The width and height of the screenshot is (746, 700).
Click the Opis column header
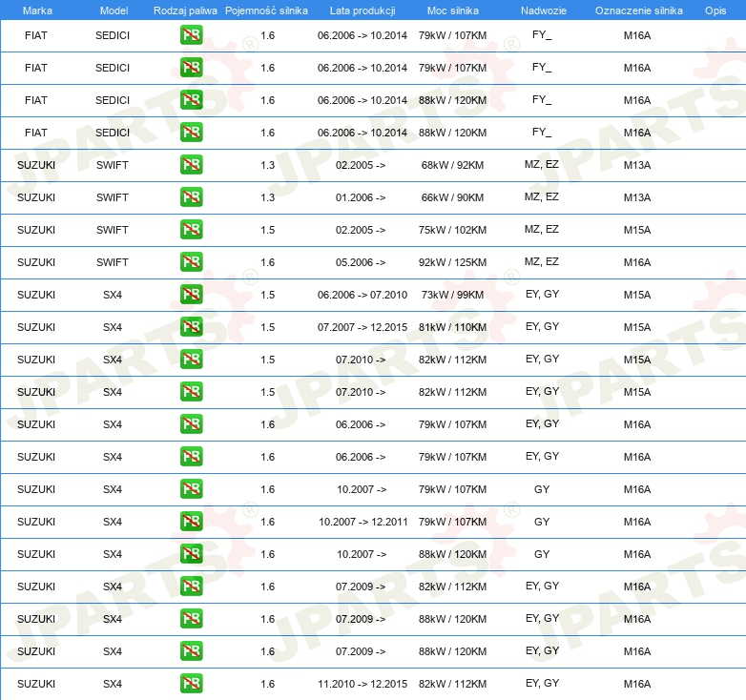715,10
